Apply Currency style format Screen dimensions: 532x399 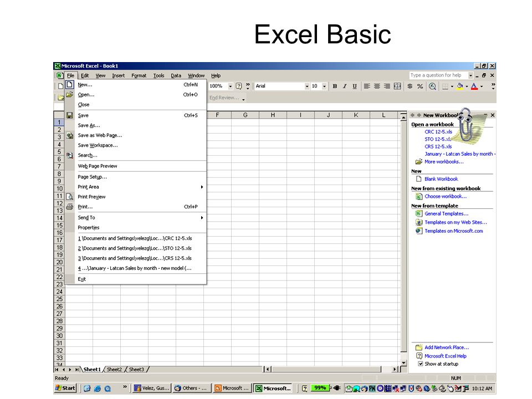click(410, 86)
